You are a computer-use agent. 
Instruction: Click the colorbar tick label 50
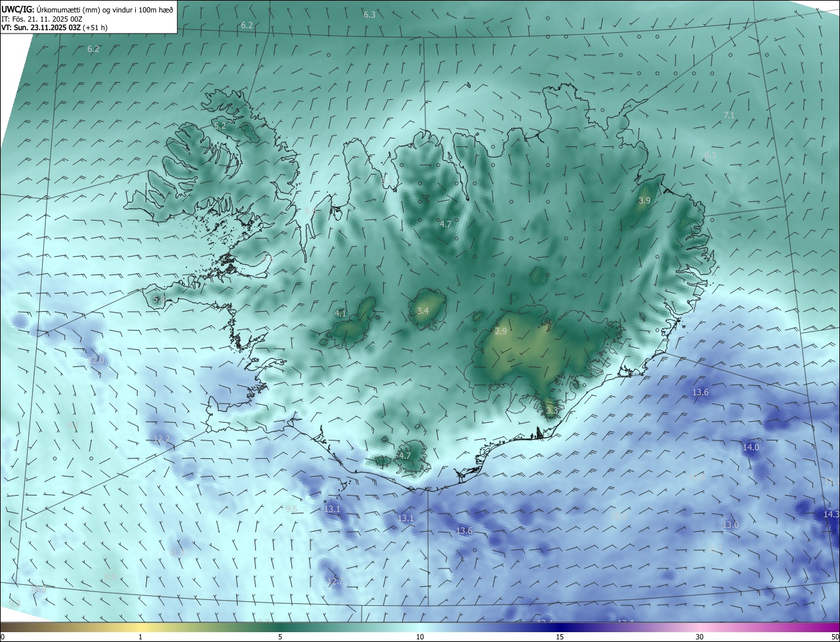[x=835, y=637]
